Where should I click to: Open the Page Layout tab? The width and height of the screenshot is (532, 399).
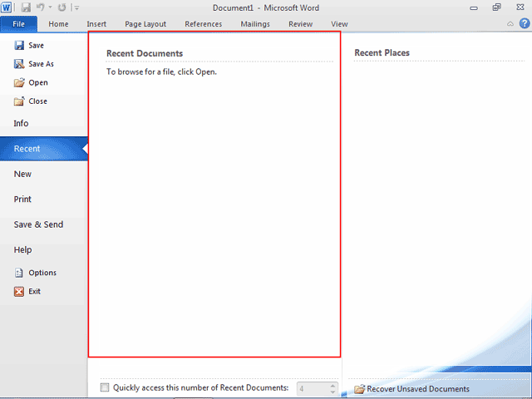145,24
